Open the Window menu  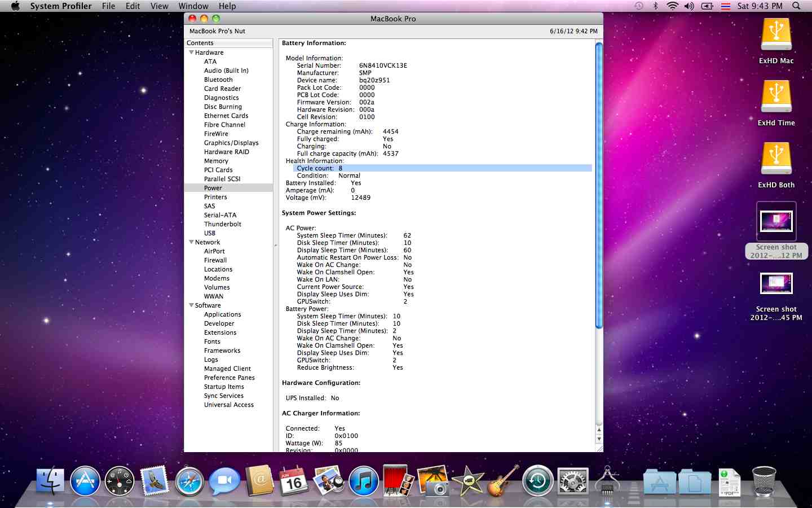point(193,6)
